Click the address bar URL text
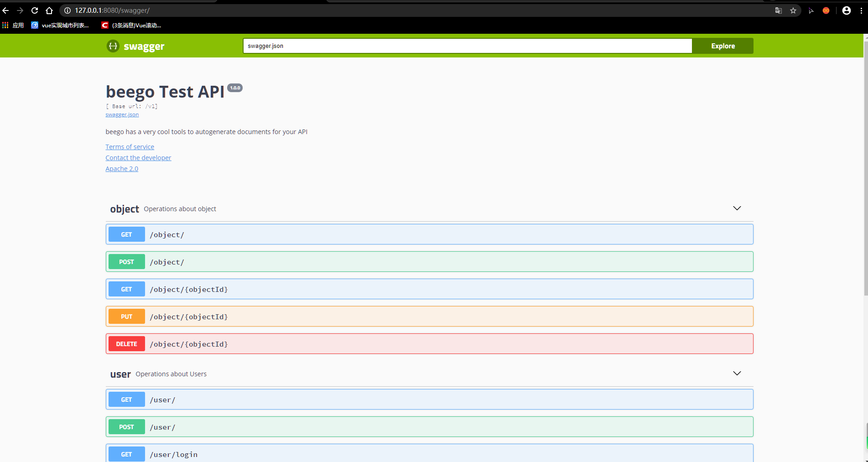 (112, 10)
